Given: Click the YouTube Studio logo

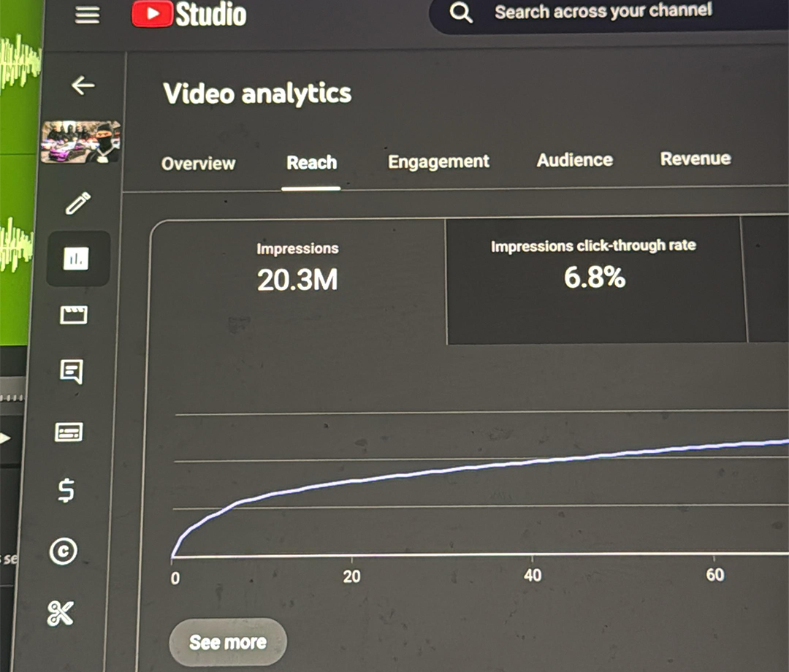Looking at the screenshot, I should (x=189, y=15).
